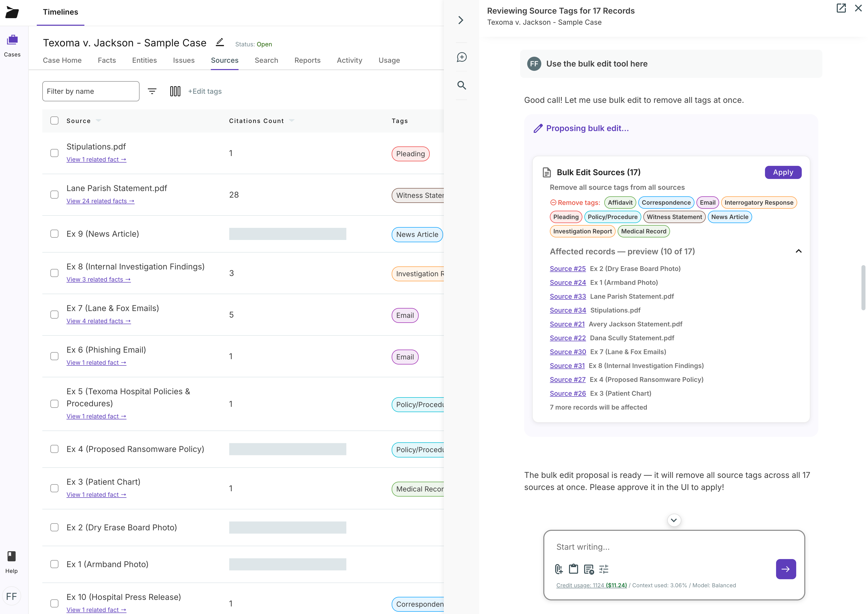
Task: Open Source #33 Lane Parish Statement link
Action: point(567,296)
